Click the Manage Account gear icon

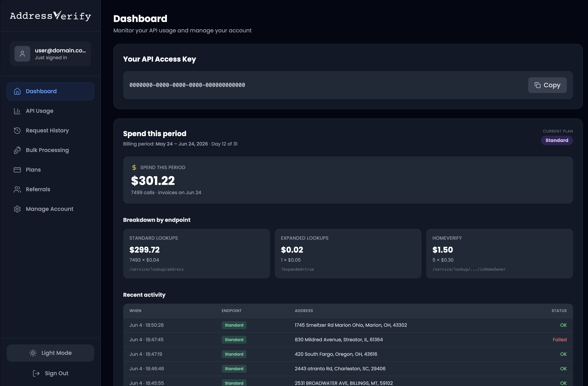click(x=17, y=209)
